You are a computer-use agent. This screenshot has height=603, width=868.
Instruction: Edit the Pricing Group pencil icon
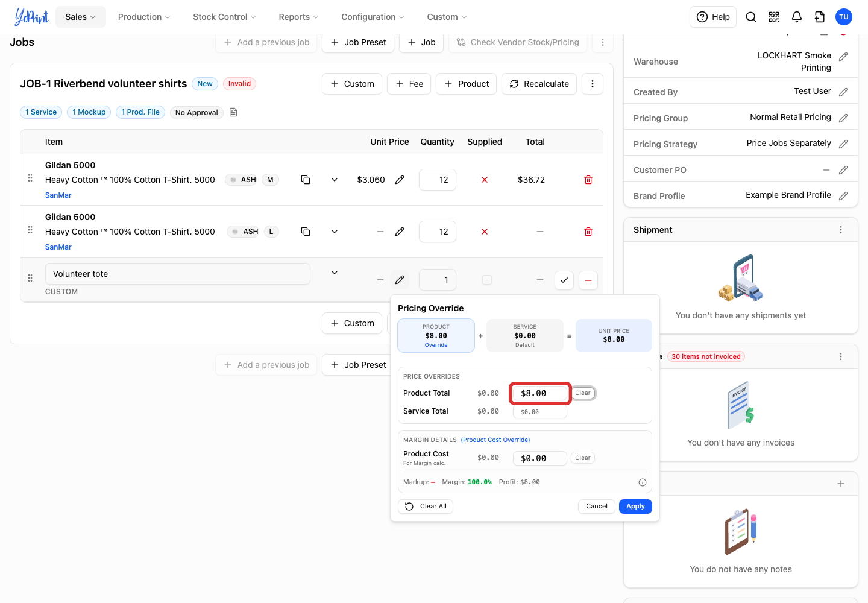[843, 118]
